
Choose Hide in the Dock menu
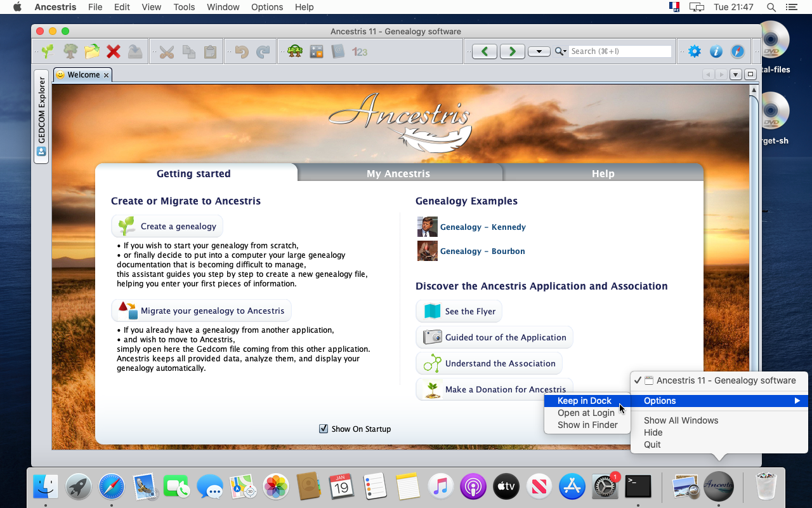719,432
